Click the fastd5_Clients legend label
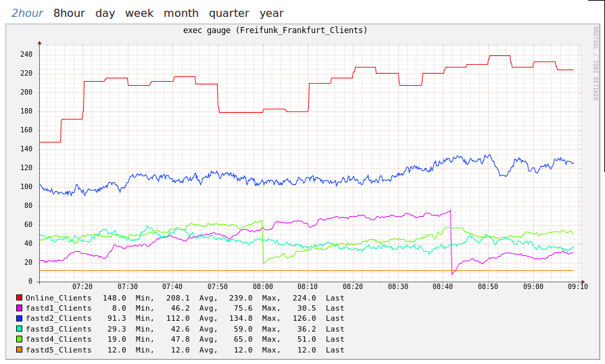 click(58, 350)
